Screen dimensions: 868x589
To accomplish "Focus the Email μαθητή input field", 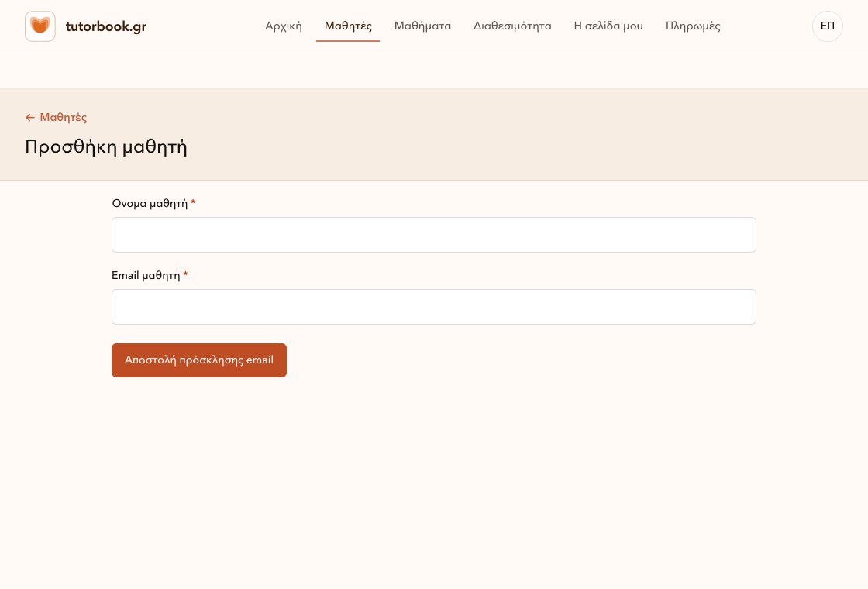I will (x=433, y=307).
